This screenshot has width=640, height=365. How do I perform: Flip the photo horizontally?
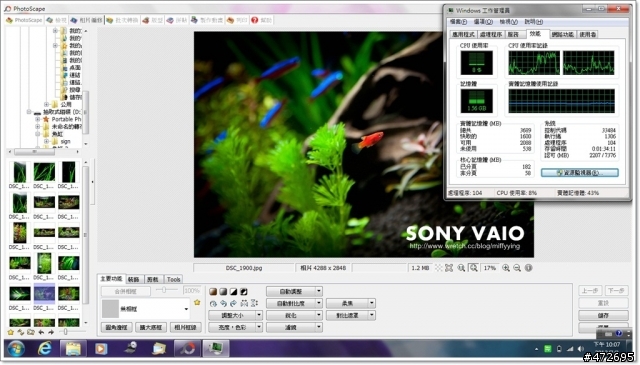pos(244,303)
